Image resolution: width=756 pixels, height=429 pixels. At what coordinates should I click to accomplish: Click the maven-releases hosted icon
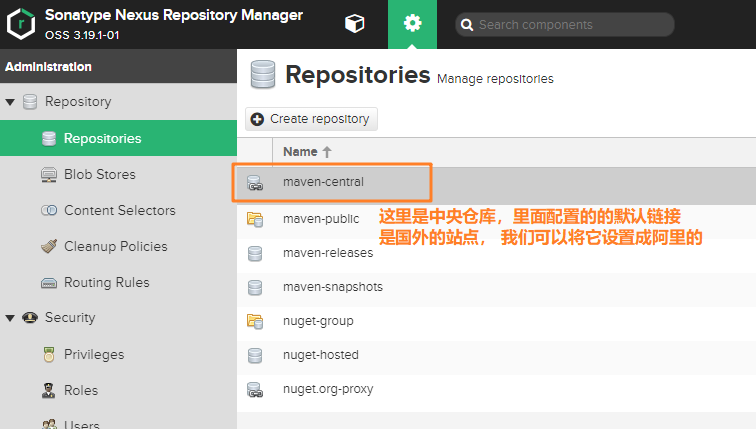point(255,254)
